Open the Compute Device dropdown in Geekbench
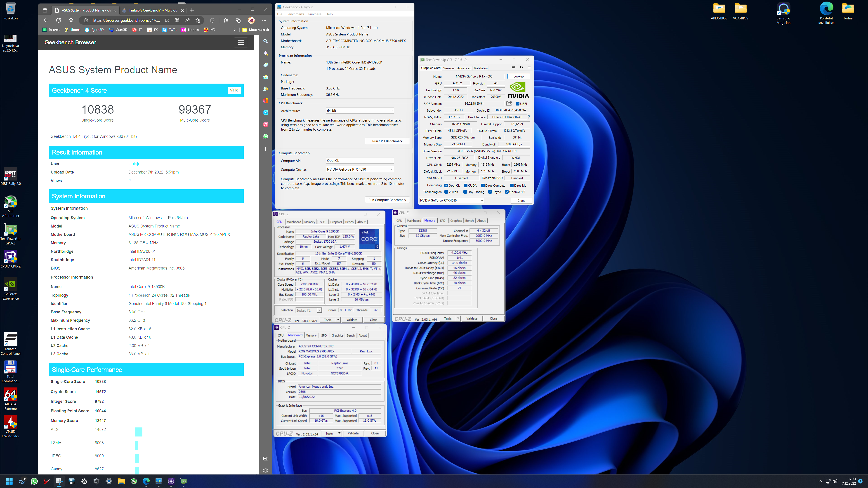 click(x=360, y=169)
